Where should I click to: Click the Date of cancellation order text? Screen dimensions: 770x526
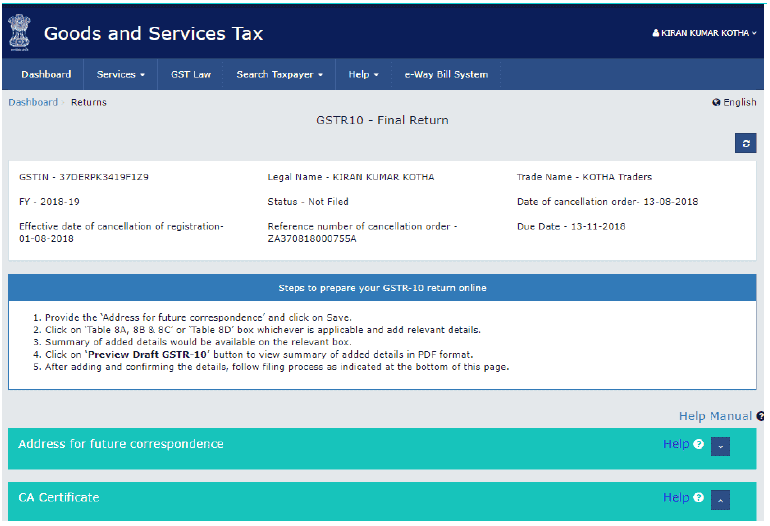[x=607, y=202]
